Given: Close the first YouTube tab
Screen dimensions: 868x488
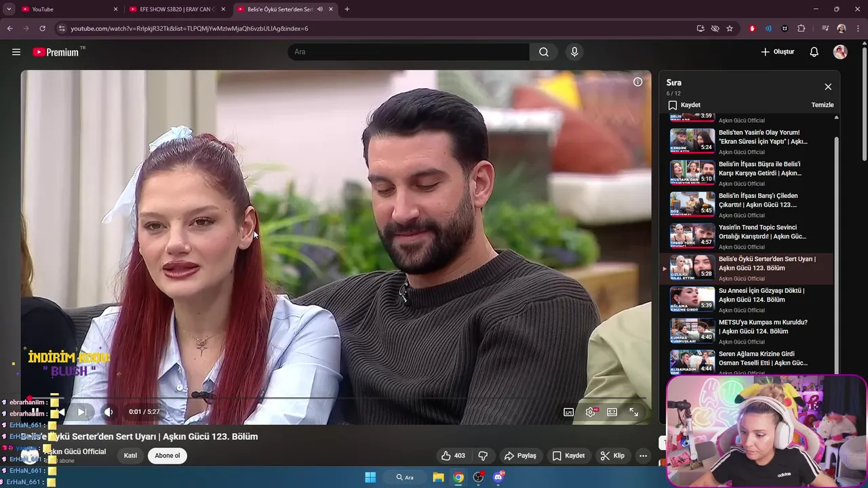Looking at the screenshot, I should (x=115, y=9).
